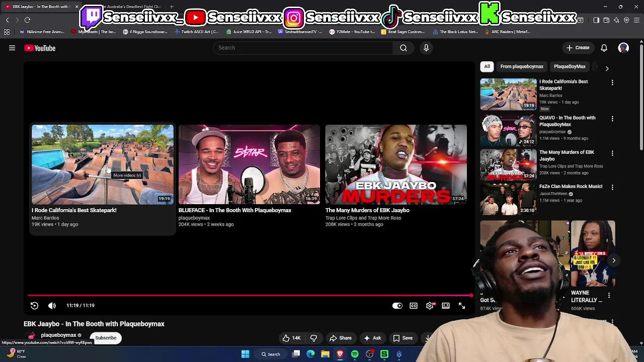The image size is (644, 362).
Task: Click the BLUEFACE - In The Booth title text
Action: click(235, 210)
